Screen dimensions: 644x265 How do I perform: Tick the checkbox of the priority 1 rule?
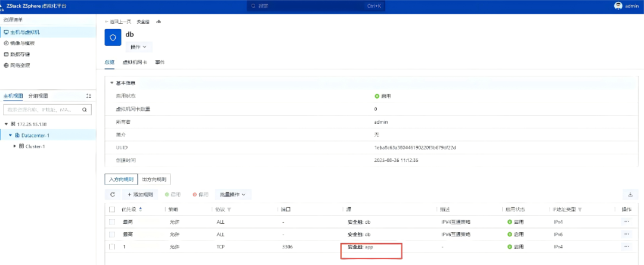click(x=112, y=247)
